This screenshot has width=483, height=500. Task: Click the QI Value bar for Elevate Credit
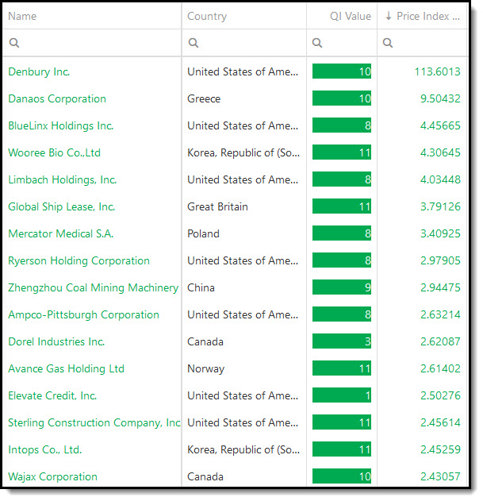pos(342,395)
